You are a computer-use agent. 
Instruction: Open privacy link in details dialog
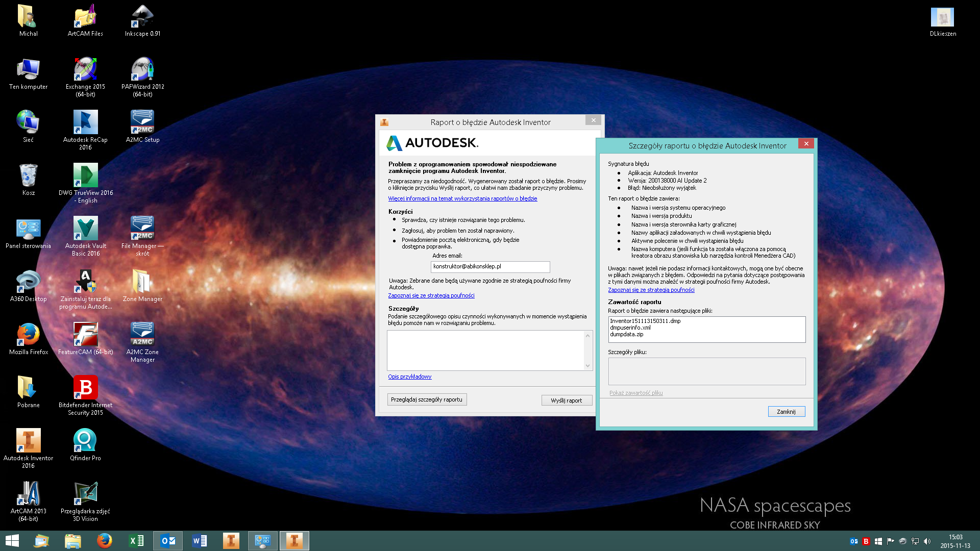click(x=651, y=290)
